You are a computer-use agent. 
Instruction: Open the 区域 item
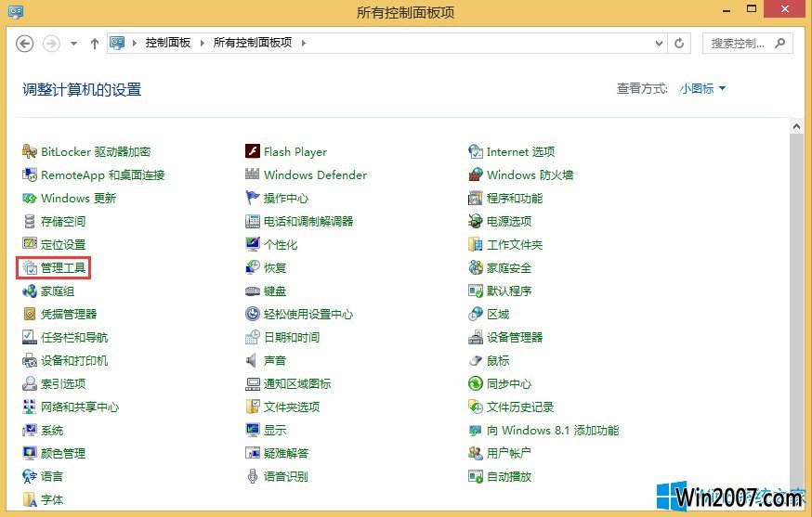489,314
